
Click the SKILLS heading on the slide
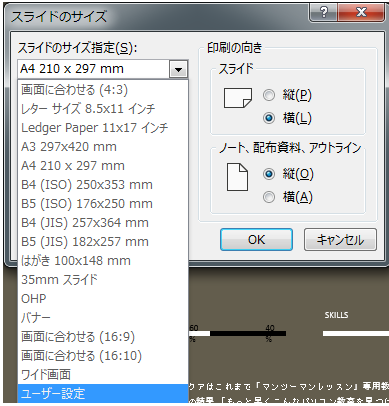click(336, 315)
